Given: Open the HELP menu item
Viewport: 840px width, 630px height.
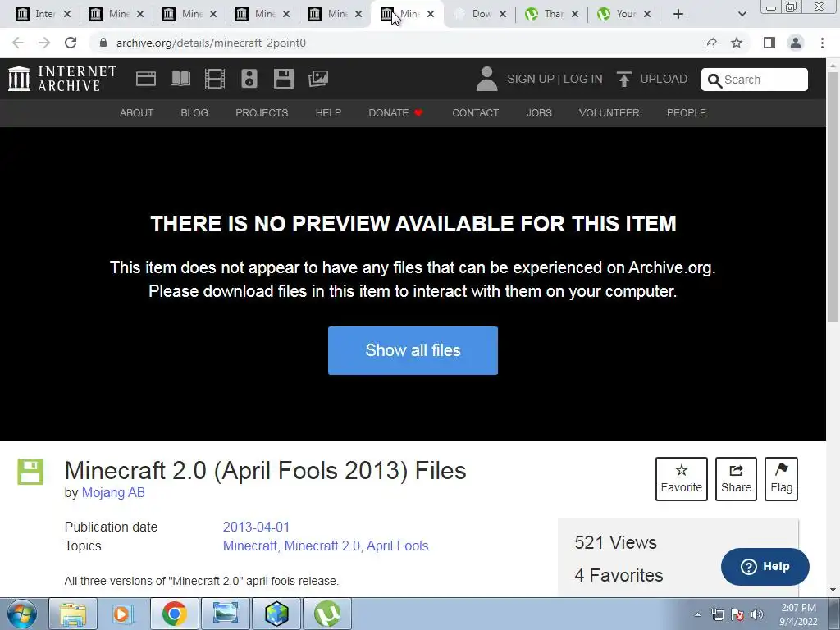Looking at the screenshot, I should point(328,113).
